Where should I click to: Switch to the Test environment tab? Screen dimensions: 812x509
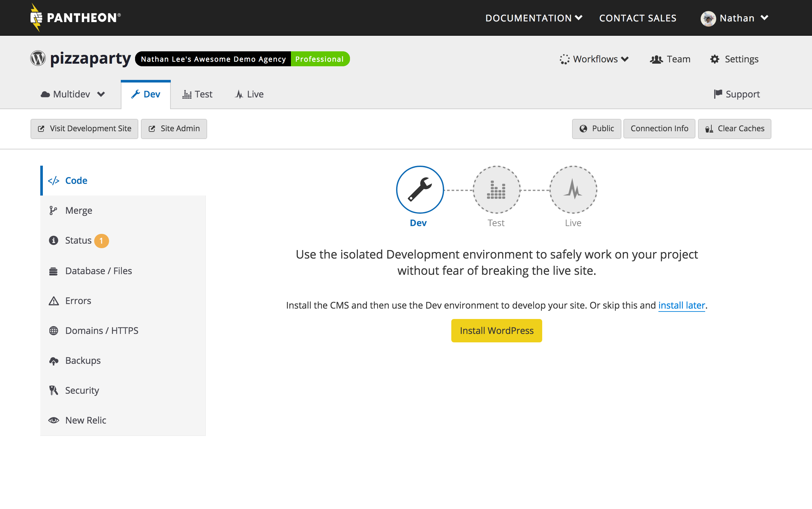[x=197, y=94]
